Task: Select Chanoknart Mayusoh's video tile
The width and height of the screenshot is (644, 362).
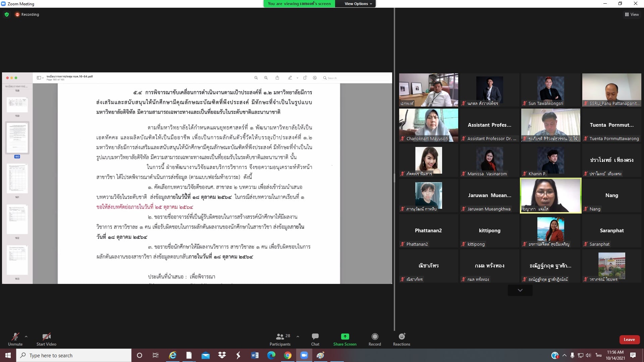Action: [x=428, y=125]
